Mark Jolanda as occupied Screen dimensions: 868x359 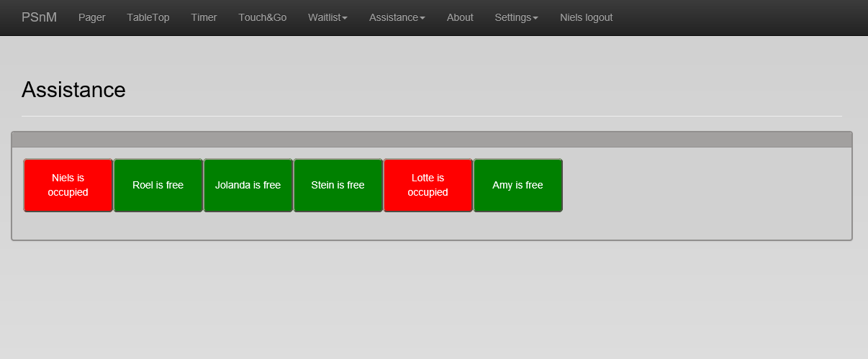coord(248,186)
